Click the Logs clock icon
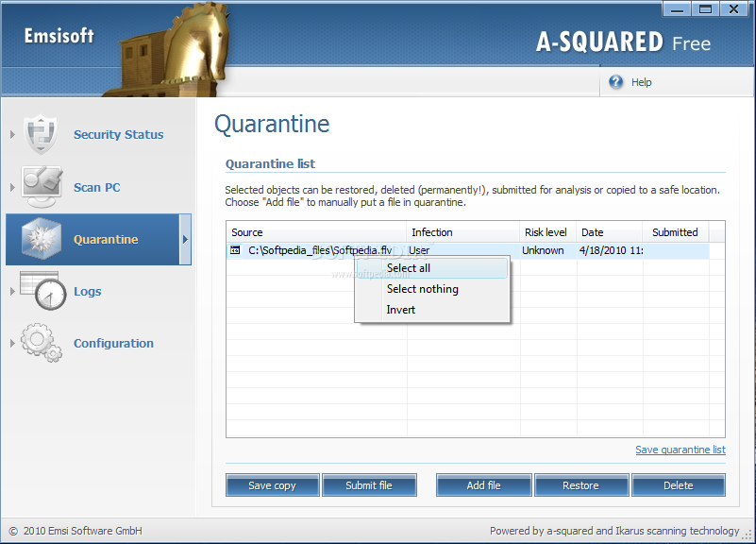The height and width of the screenshot is (544, 756). pos(42,292)
